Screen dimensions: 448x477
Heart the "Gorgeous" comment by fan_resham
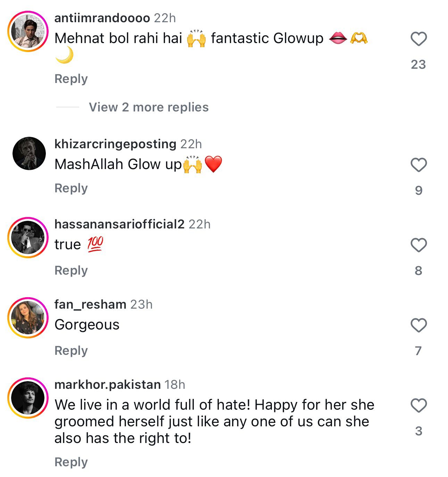pos(418,326)
